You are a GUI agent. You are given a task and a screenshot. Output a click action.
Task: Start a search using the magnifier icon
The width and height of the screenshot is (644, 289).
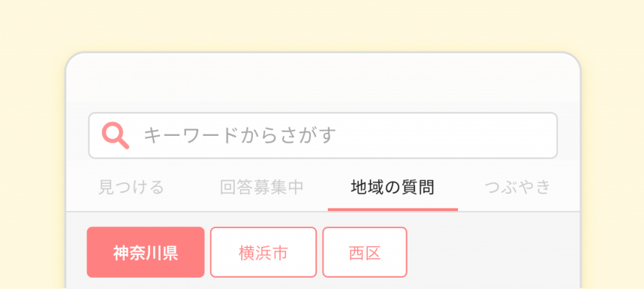[116, 136]
